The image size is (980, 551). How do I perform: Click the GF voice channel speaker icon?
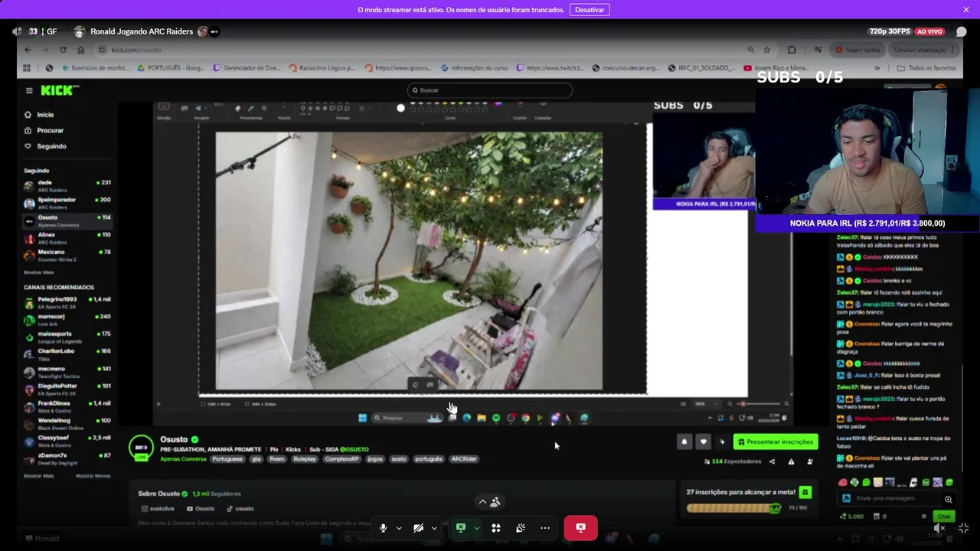pyautogui.click(x=17, y=31)
